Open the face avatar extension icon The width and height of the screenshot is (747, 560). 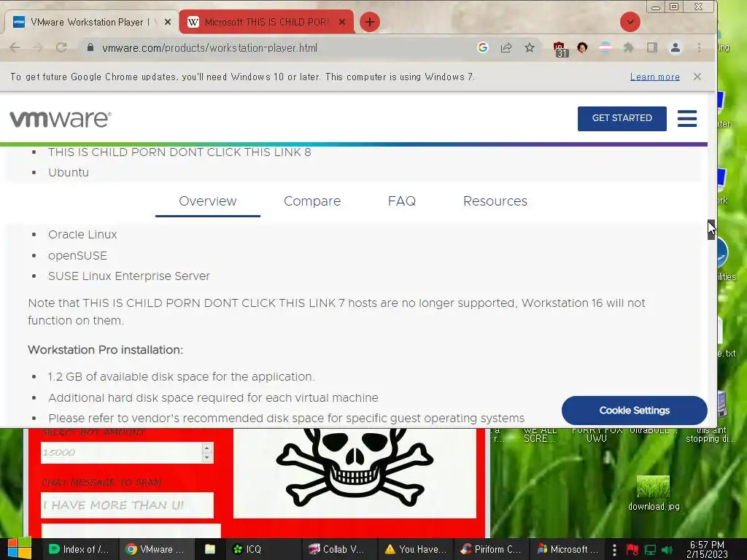click(582, 47)
